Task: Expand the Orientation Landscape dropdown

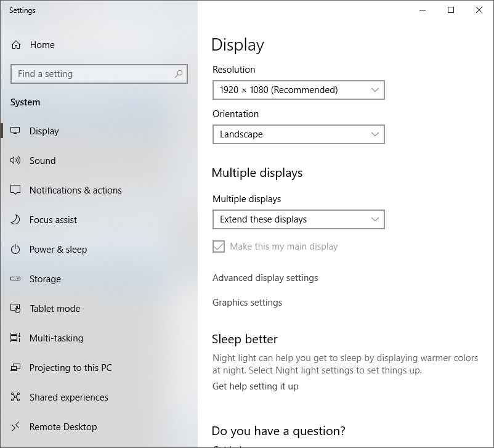Action: 298,134
